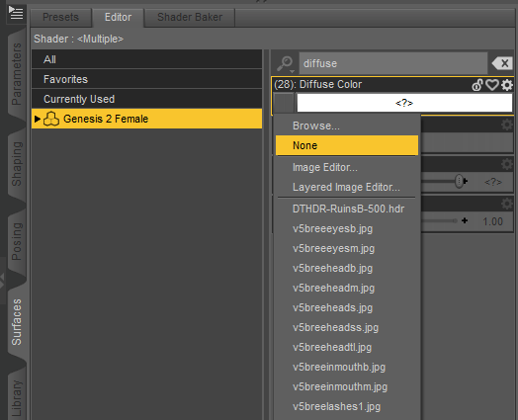Click the search magnifier filter icon
Viewport: 518px width, 420px height.
tap(286, 63)
